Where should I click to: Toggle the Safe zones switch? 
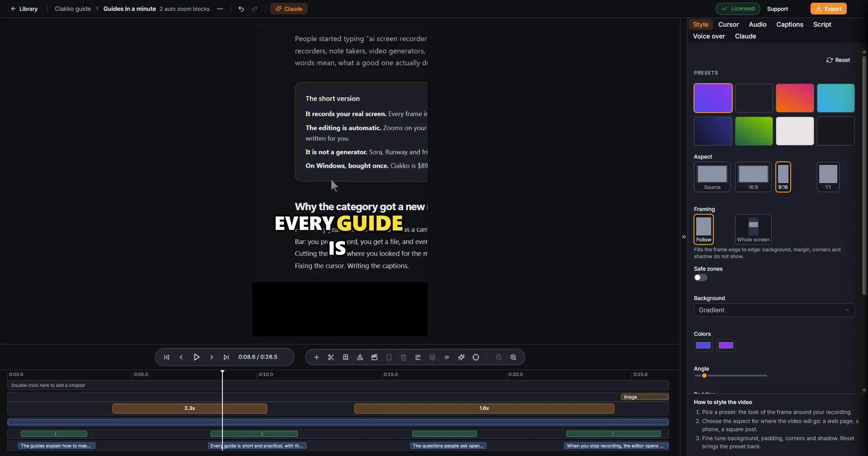click(701, 277)
